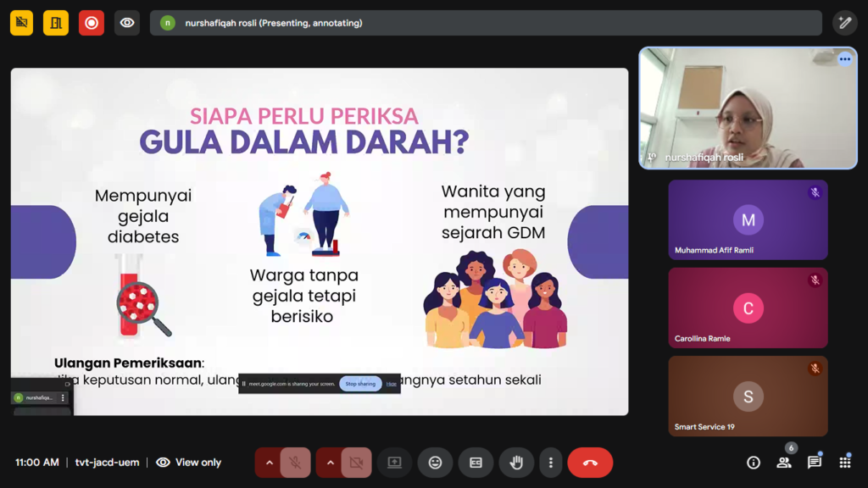
Task: Unmute the microphone
Action: [295, 463]
